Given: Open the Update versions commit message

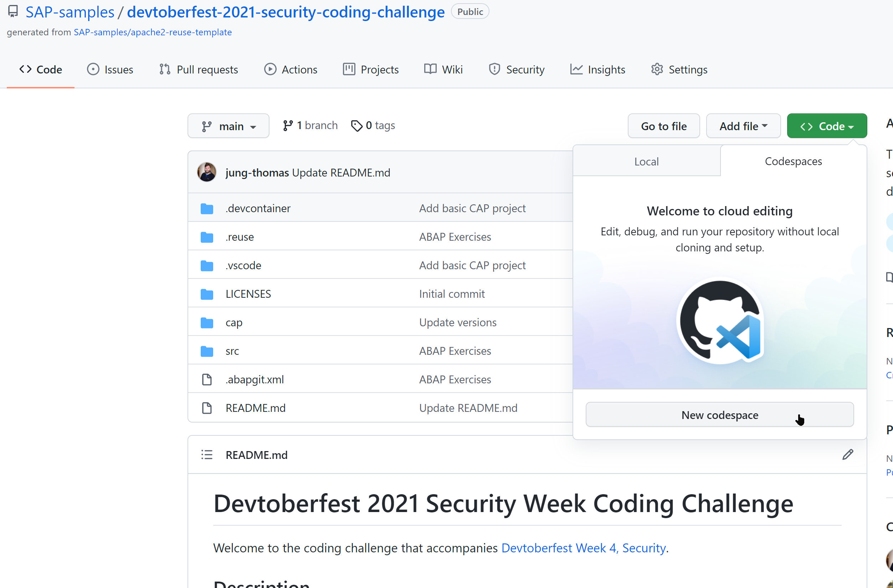Looking at the screenshot, I should click(458, 322).
